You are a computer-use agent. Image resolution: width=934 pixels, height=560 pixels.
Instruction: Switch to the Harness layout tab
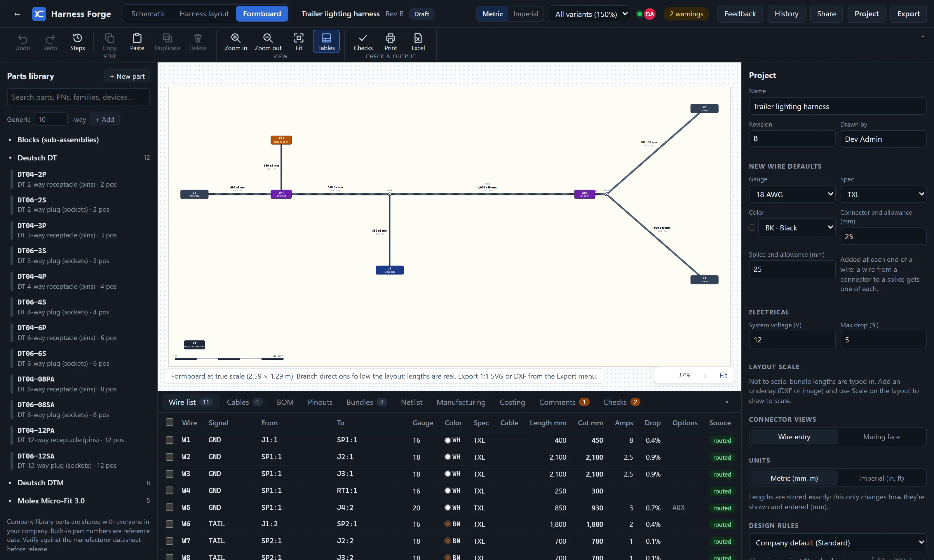pyautogui.click(x=204, y=14)
